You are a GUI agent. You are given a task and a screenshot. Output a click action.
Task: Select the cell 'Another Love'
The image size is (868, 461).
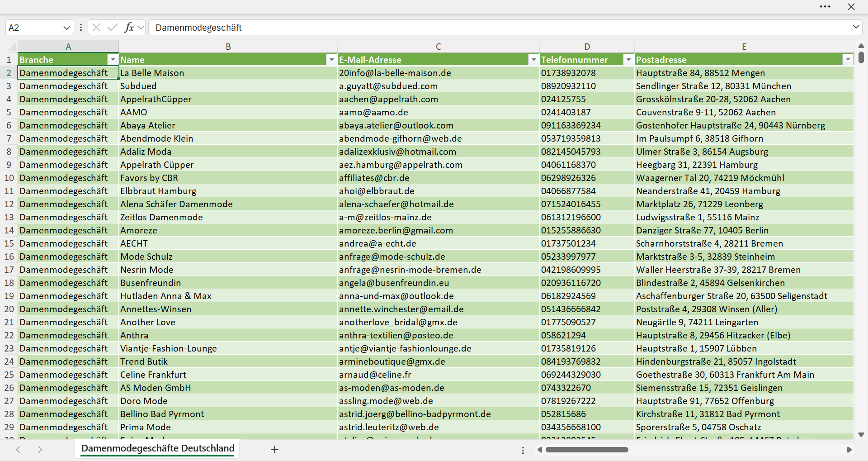(228, 322)
